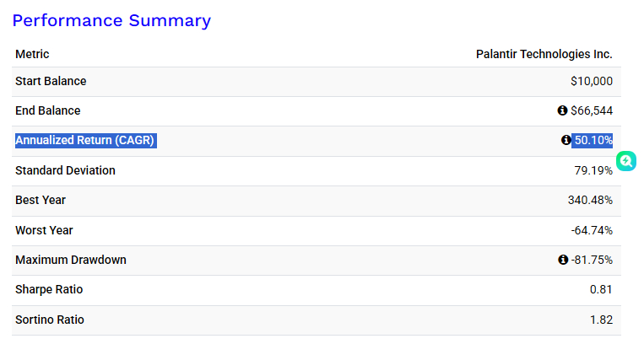Image resolution: width=644 pixels, height=344 pixels.
Task: Click info icon beside Annualized Return value
Action: click(566, 140)
